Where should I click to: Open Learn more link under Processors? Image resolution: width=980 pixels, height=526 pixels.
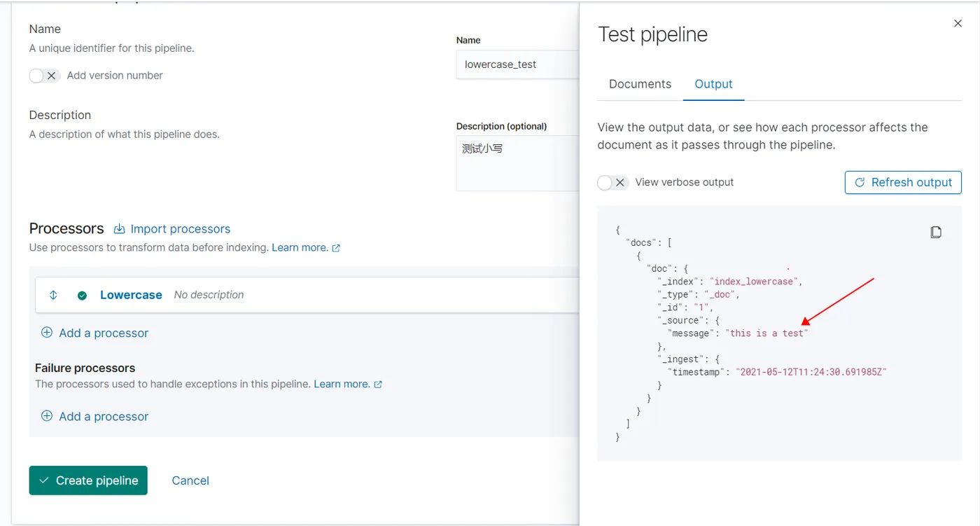click(306, 247)
